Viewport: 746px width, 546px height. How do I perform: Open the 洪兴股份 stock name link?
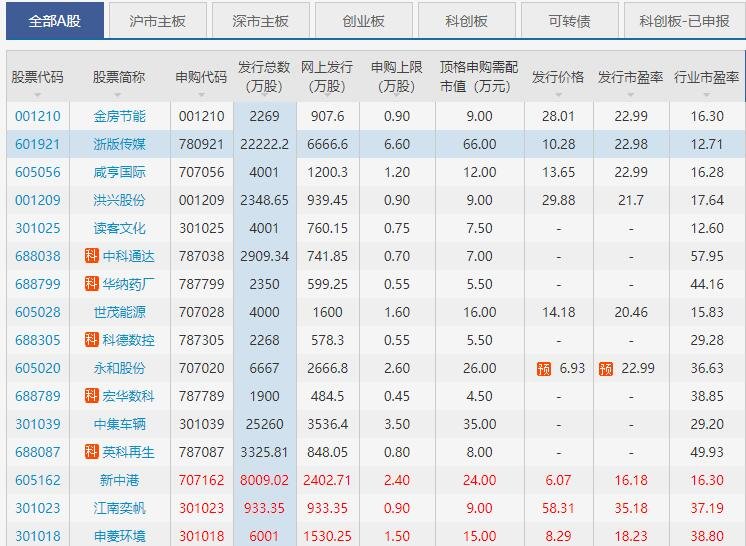pyautogui.click(x=119, y=200)
